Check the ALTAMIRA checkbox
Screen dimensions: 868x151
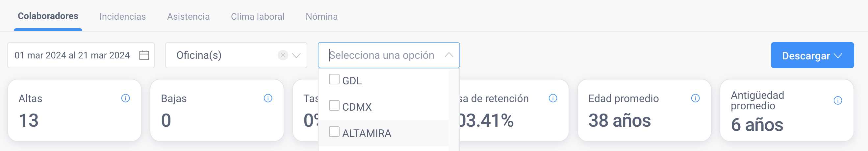click(x=334, y=132)
